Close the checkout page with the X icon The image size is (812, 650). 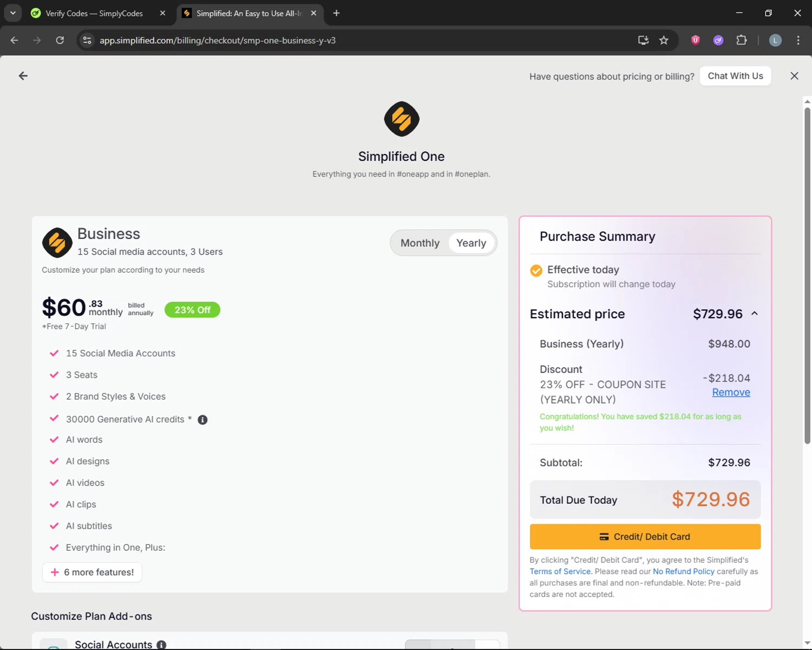[794, 76]
